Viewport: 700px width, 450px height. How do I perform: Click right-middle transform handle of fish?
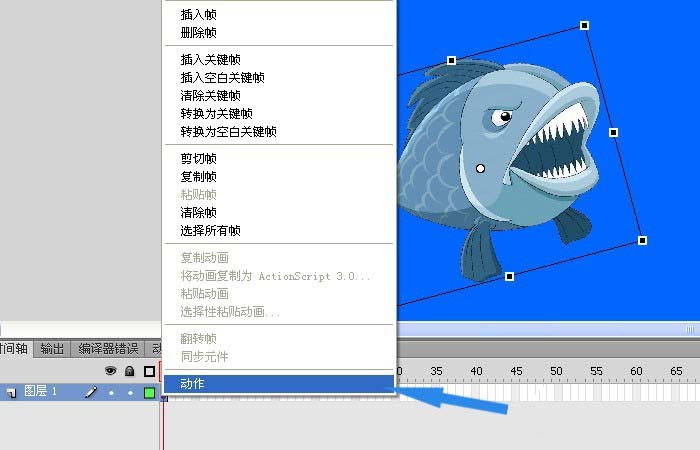point(613,133)
